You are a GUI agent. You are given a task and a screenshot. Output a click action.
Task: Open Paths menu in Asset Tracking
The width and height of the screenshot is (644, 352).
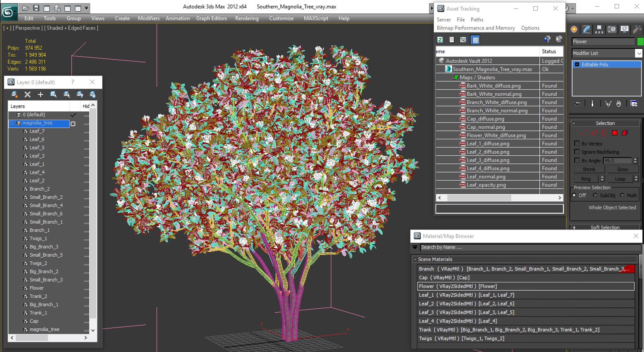(477, 20)
